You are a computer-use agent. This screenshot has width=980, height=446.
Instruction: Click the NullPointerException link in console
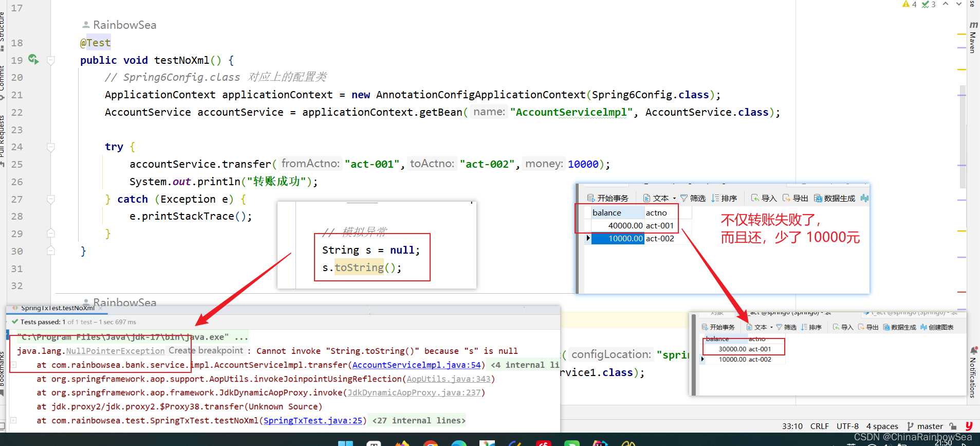tap(115, 351)
